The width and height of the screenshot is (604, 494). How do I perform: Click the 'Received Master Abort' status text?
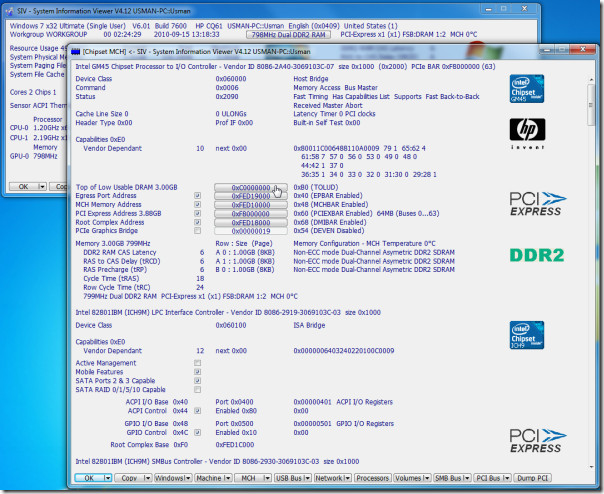(328, 105)
